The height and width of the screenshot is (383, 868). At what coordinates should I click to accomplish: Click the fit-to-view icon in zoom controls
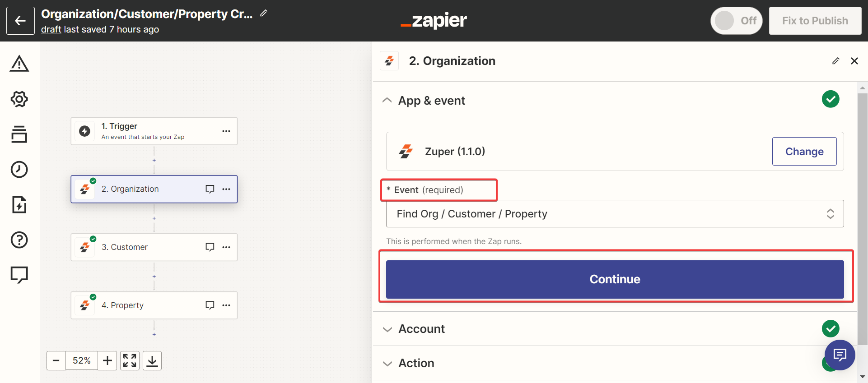pos(130,360)
